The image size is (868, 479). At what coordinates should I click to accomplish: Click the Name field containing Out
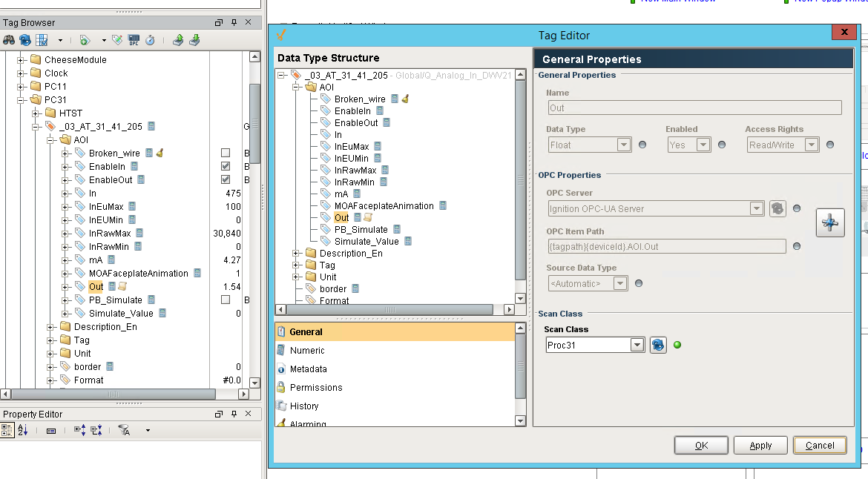pyautogui.click(x=694, y=108)
